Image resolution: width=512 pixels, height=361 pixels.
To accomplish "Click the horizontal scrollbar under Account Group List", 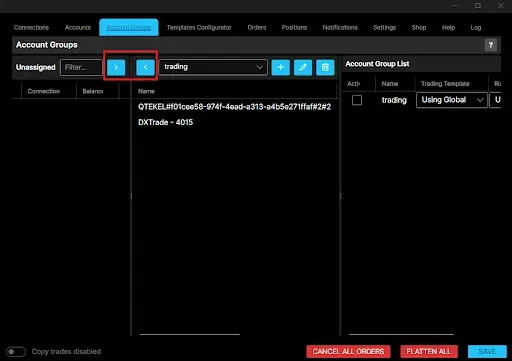I will tap(401, 334).
